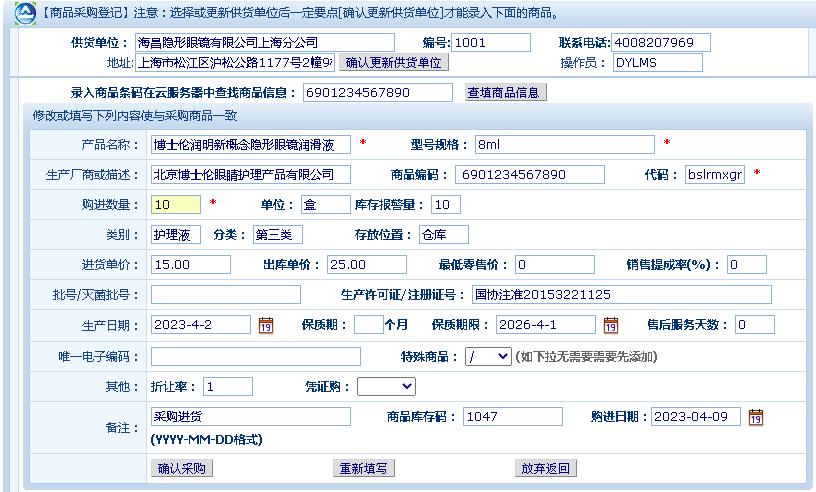The width and height of the screenshot is (816, 492).
Task: Focus the 商品编码 input field
Action: click(x=530, y=174)
